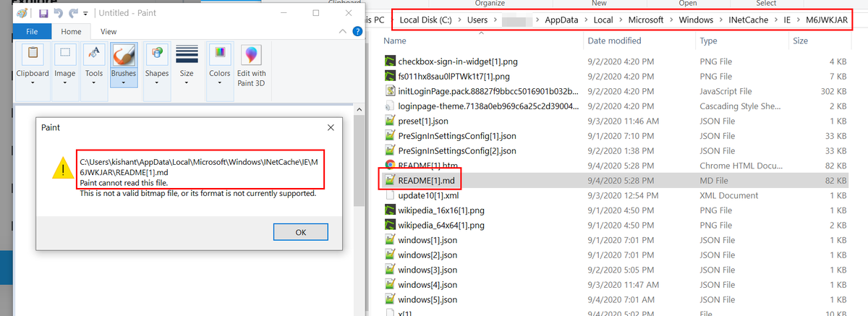This screenshot has height=316, width=868.
Task: Click M6JWKJAR in the Explorer address path
Action: (x=826, y=20)
